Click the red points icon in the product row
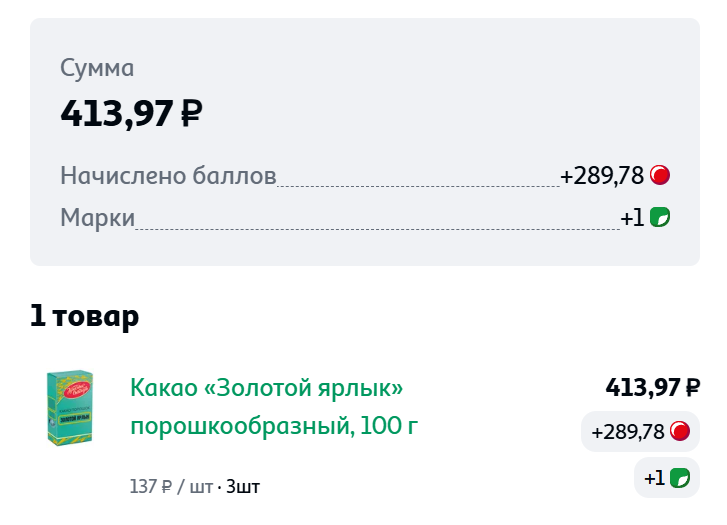The height and width of the screenshot is (525, 727). 680,432
